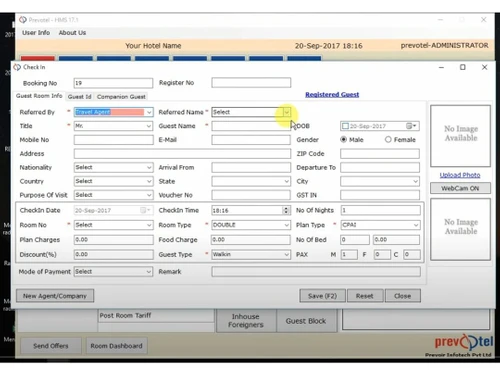Click the New Agent/Company button
The width and height of the screenshot is (500, 375).
55,296
